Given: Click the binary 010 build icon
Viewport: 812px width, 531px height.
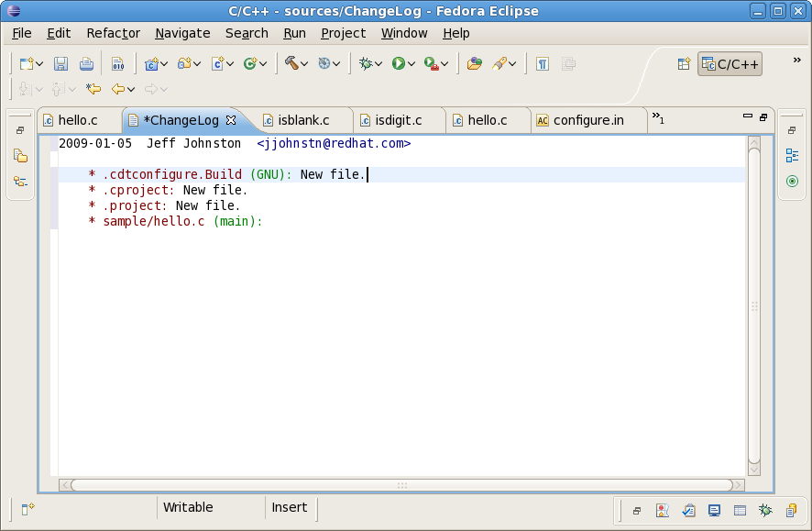Looking at the screenshot, I should click(x=117, y=63).
